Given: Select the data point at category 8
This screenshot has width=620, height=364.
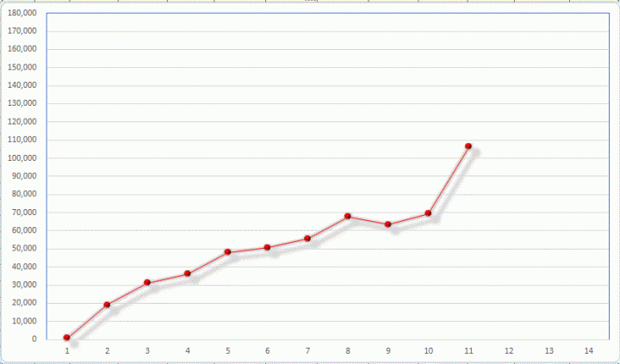Looking at the screenshot, I should pos(348,216).
